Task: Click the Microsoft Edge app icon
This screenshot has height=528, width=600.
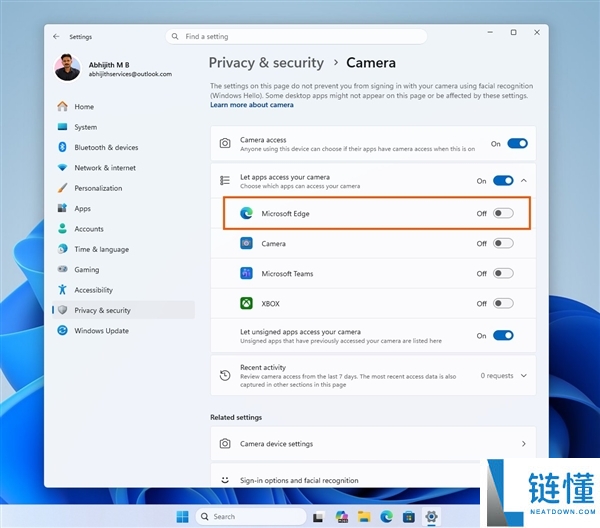Action: (246, 213)
